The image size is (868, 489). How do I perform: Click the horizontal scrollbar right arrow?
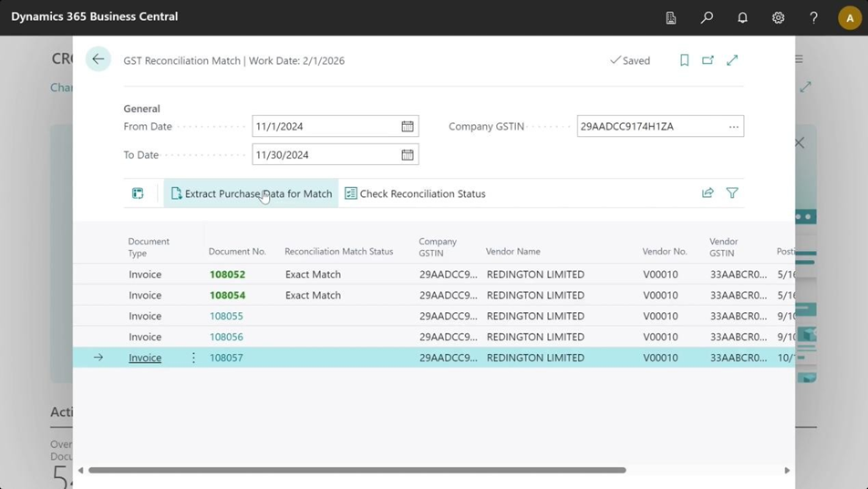click(x=787, y=471)
